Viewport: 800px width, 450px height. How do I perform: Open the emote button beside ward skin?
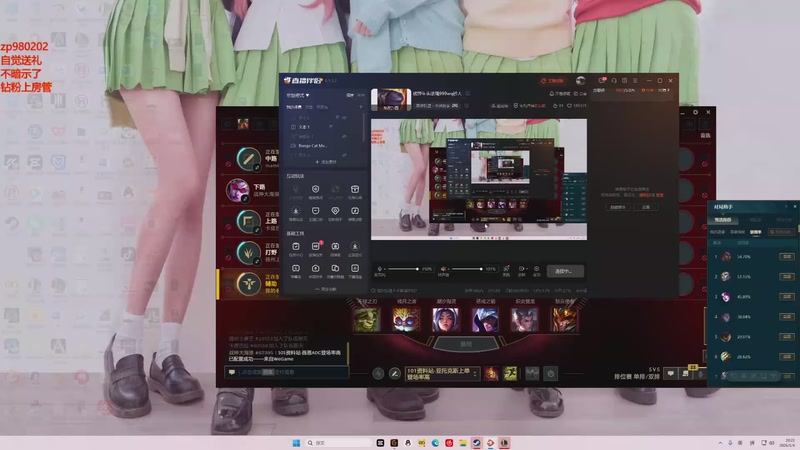551,374
